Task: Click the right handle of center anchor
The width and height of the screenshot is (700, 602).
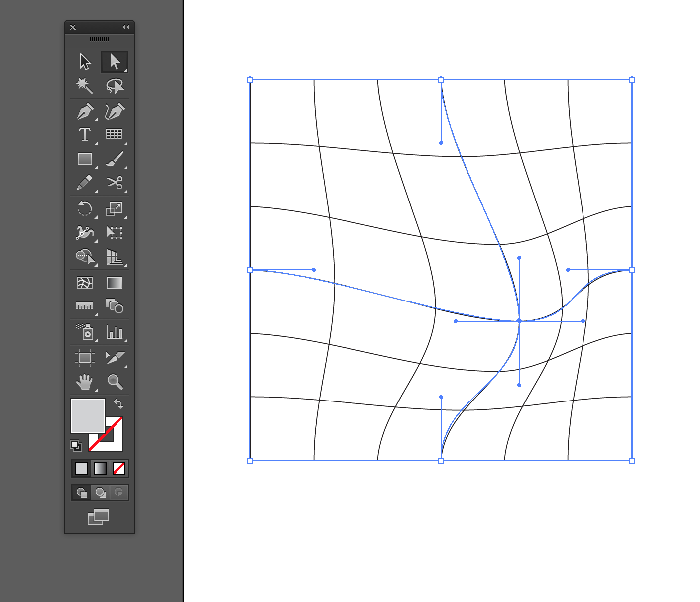Action: click(x=583, y=321)
